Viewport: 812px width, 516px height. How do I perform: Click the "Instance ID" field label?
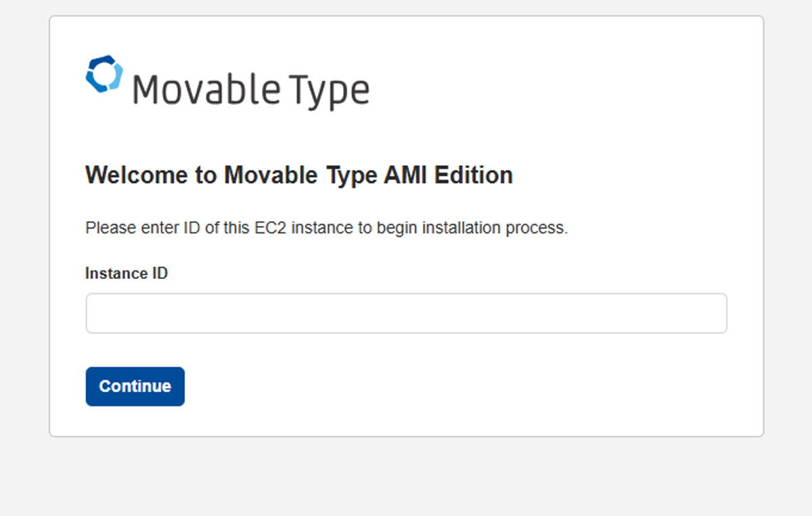pyautogui.click(x=127, y=274)
